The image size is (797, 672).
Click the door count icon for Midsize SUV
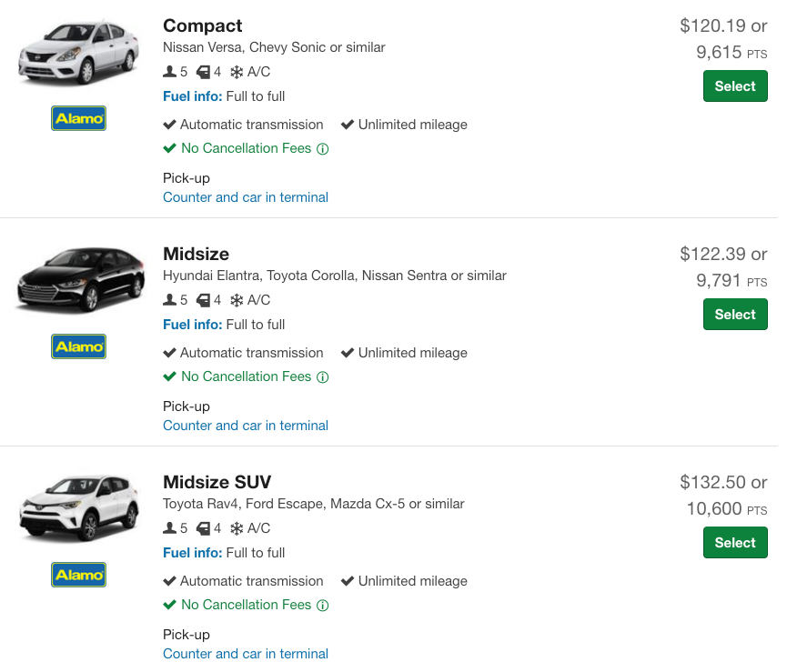[203, 528]
